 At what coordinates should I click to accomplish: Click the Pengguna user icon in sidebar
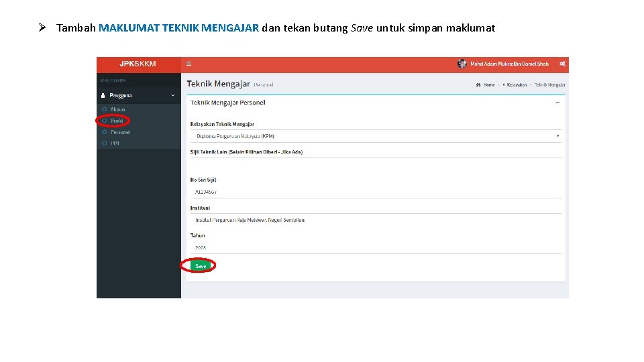point(103,95)
